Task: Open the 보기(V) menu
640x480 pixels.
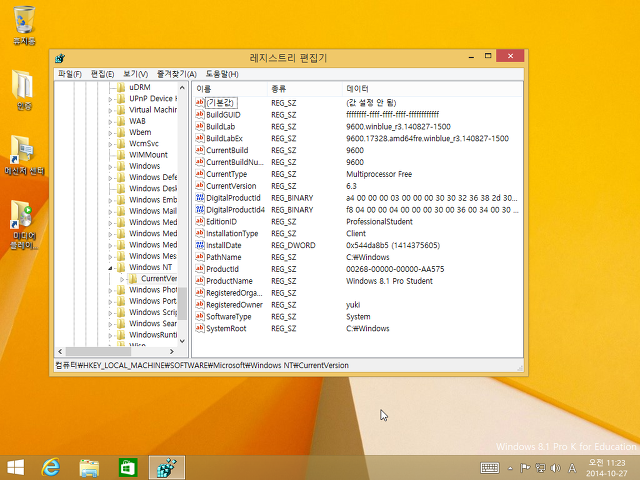Action: 136,74
